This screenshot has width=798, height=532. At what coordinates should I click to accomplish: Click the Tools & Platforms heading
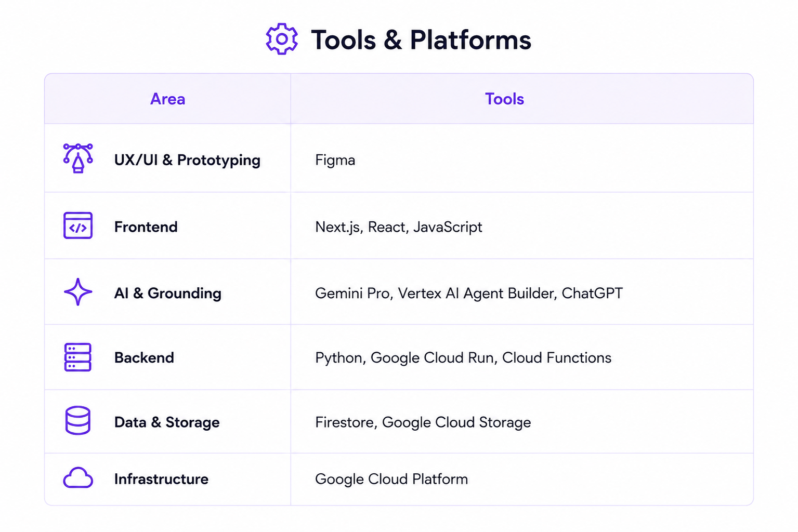click(x=421, y=40)
